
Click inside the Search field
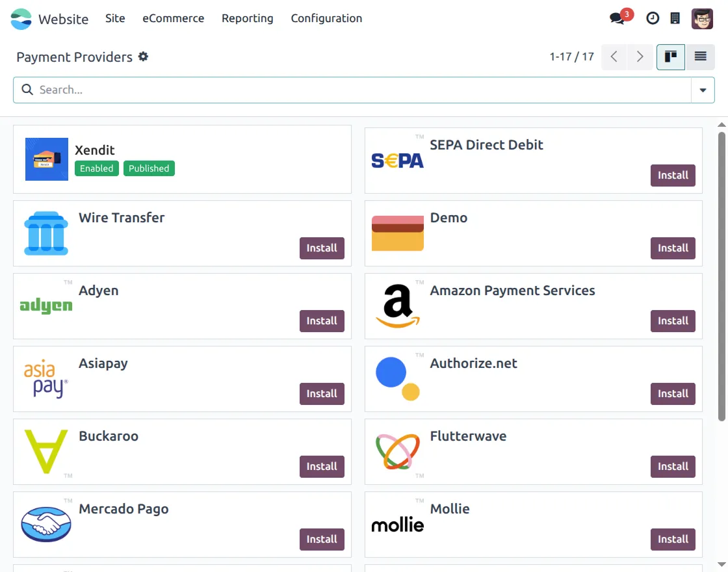[195, 90]
